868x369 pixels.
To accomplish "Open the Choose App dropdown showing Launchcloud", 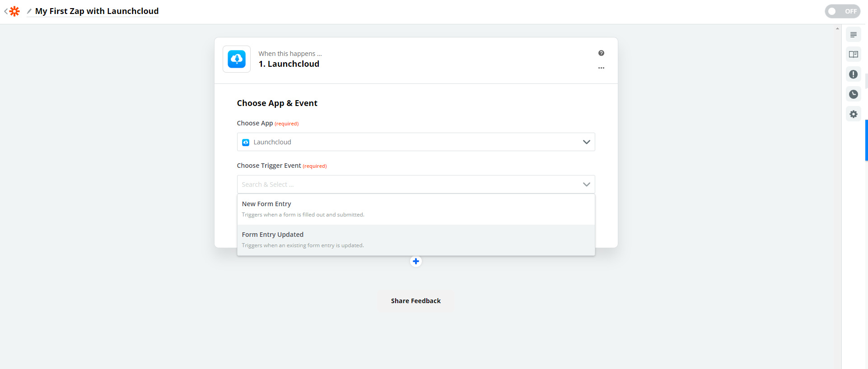I will coord(416,142).
